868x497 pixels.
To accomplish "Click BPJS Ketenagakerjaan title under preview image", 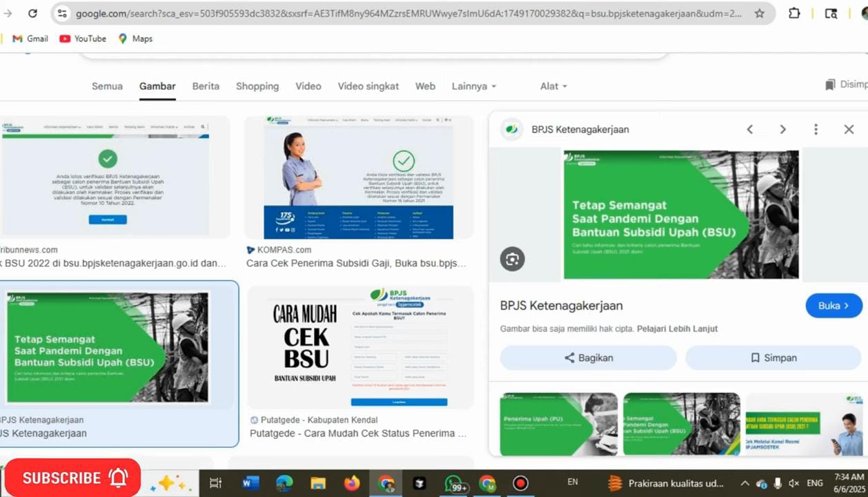I will coord(561,305).
